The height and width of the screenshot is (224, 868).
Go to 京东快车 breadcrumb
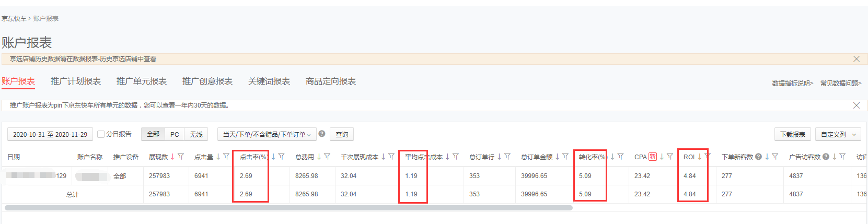pyautogui.click(x=14, y=19)
